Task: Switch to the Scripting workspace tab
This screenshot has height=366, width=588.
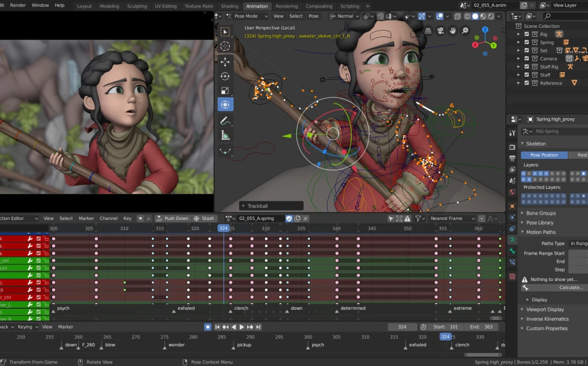Action: click(x=350, y=6)
